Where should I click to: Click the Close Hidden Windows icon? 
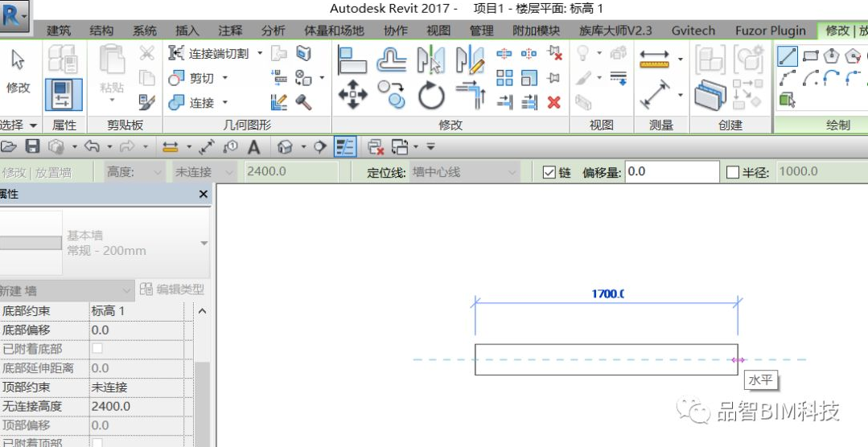click(376, 147)
